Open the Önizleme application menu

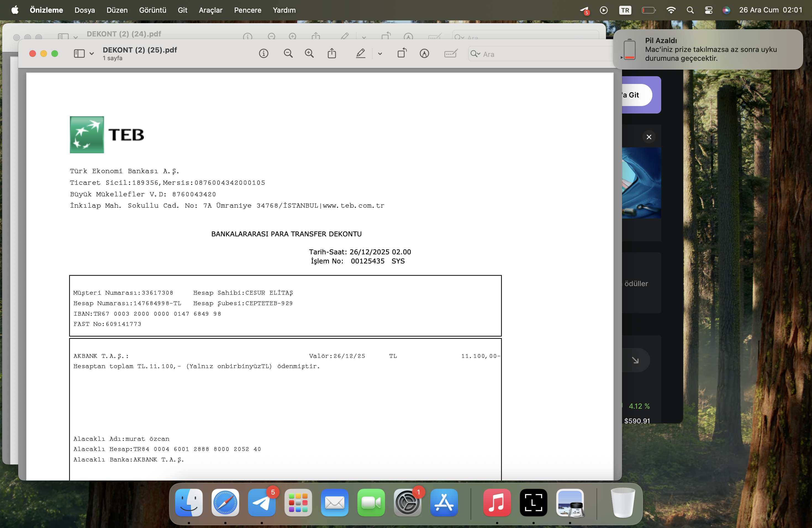pos(46,10)
